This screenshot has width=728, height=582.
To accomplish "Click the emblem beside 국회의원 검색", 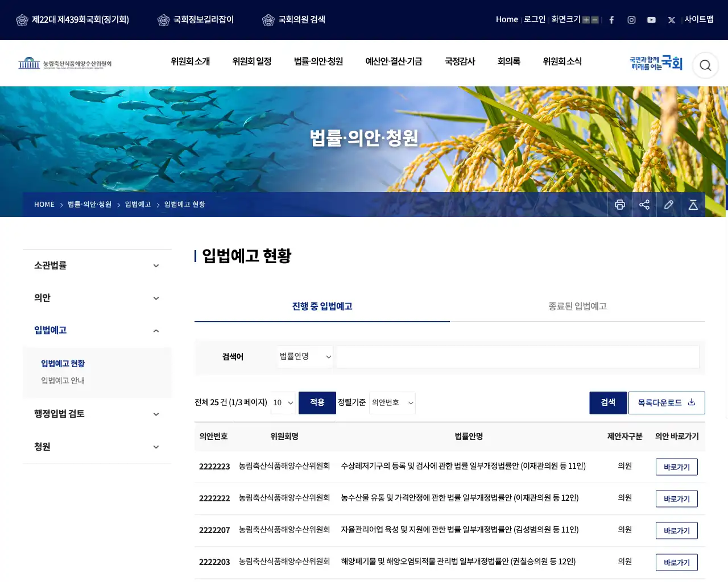I will tap(268, 20).
